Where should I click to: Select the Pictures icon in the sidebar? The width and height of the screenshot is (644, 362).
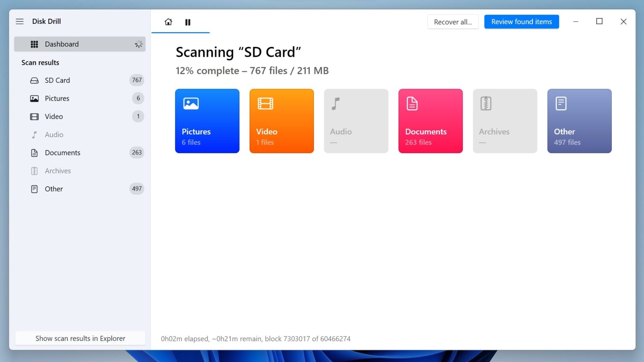click(34, 98)
